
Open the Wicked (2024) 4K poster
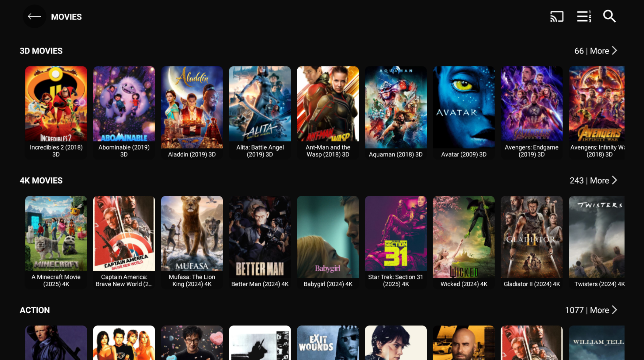(464, 242)
